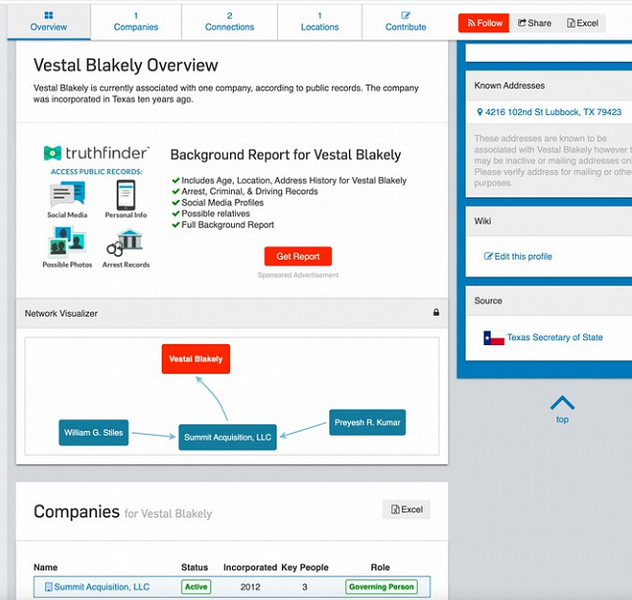Open the Contribute tab

click(x=405, y=22)
